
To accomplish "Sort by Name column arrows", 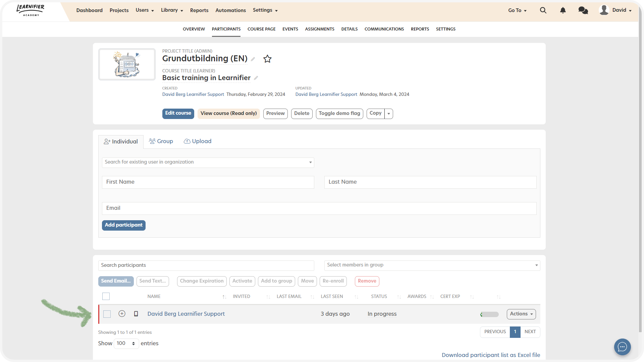I will [x=224, y=297].
